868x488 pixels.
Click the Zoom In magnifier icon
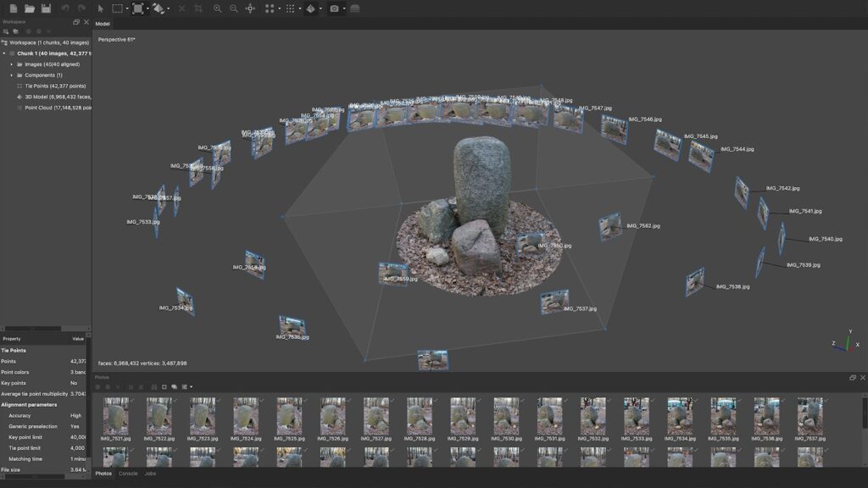pos(219,8)
